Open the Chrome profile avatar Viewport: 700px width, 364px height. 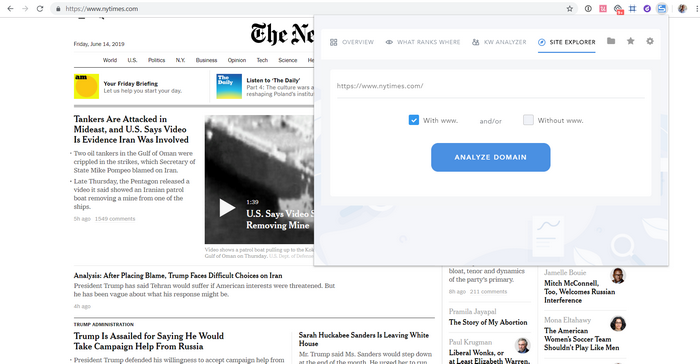[x=682, y=8]
